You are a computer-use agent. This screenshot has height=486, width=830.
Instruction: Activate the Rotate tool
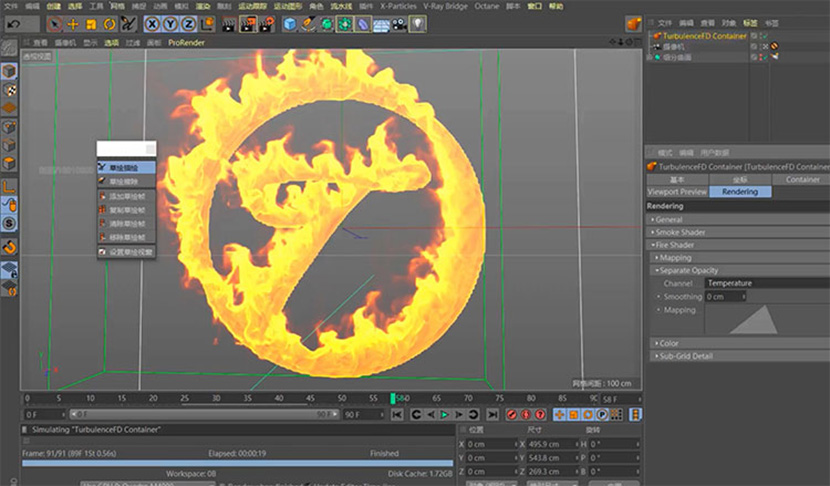tap(110, 24)
